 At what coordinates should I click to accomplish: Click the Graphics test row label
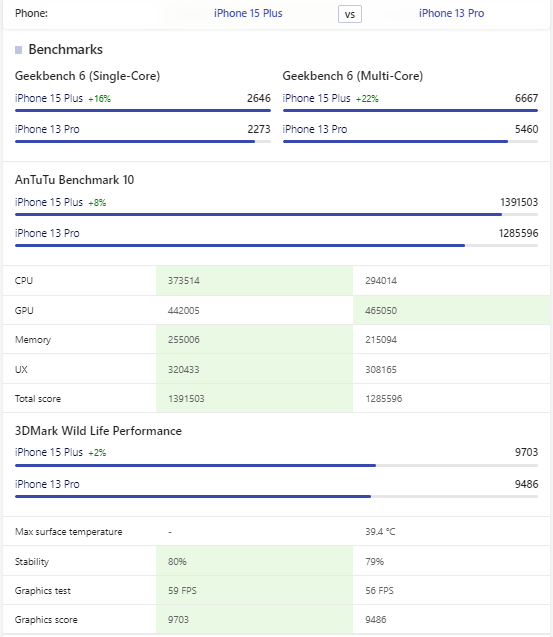click(43, 591)
